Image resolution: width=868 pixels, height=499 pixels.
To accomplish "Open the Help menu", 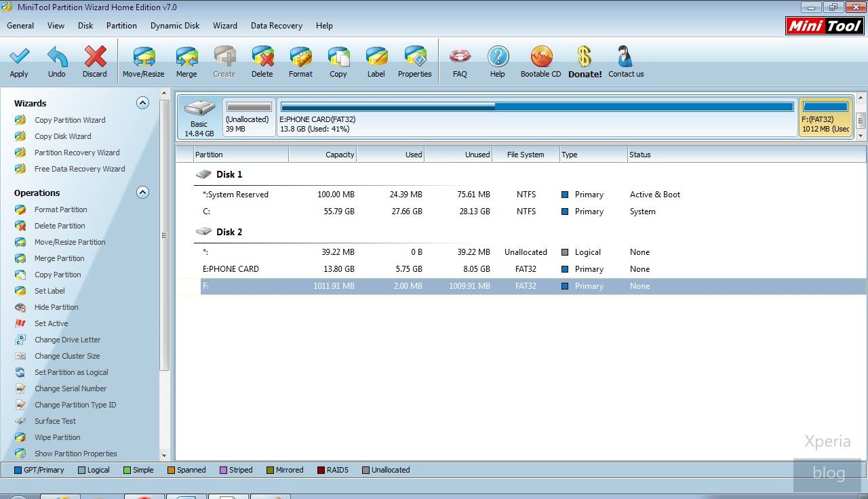I will (324, 26).
